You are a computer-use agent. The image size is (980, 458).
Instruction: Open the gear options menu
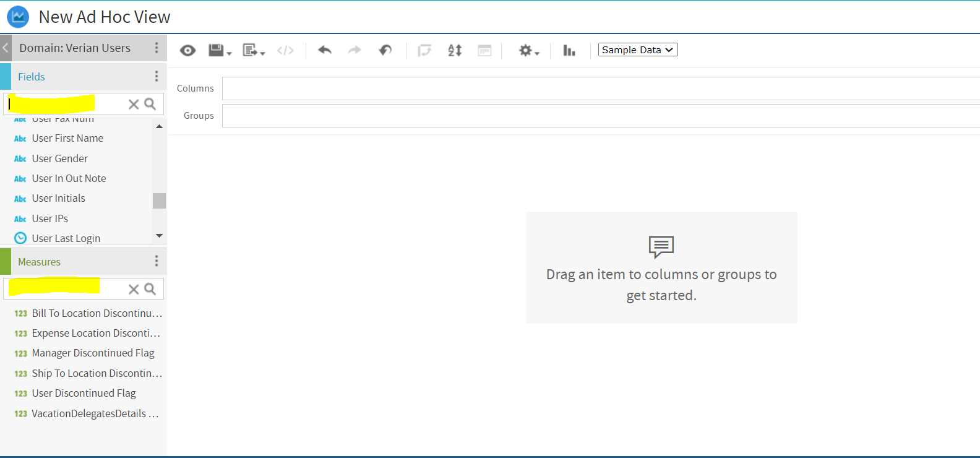point(528,51)
